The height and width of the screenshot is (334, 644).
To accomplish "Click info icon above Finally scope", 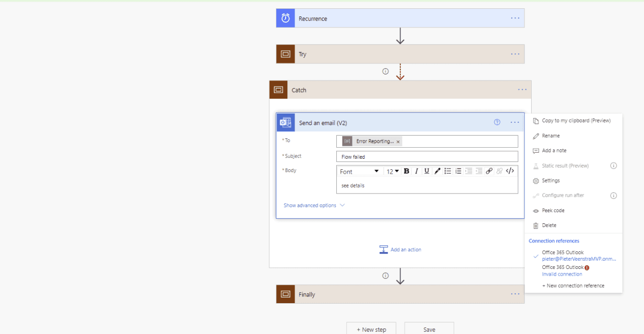I will click(385, 276).
